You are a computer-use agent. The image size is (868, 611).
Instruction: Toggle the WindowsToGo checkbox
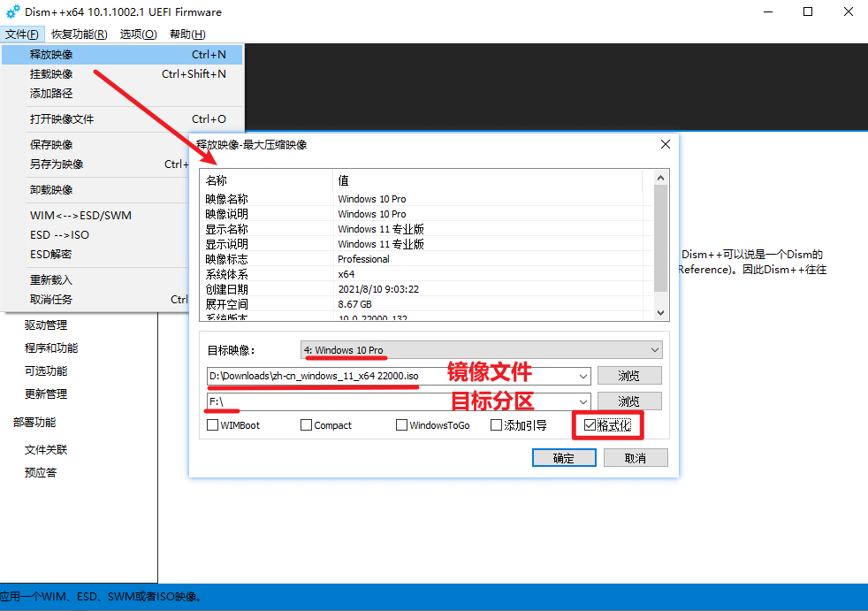(x=402, y=425)
